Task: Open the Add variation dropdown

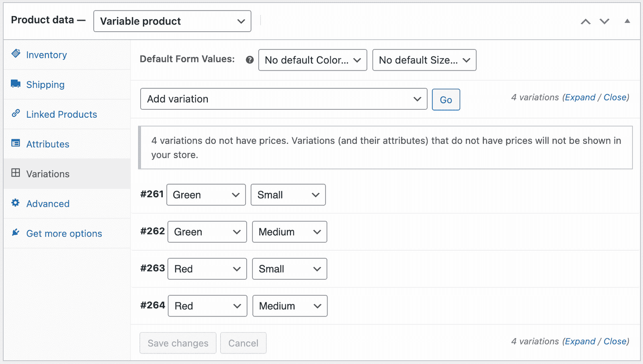Action: tap(284, 99)
